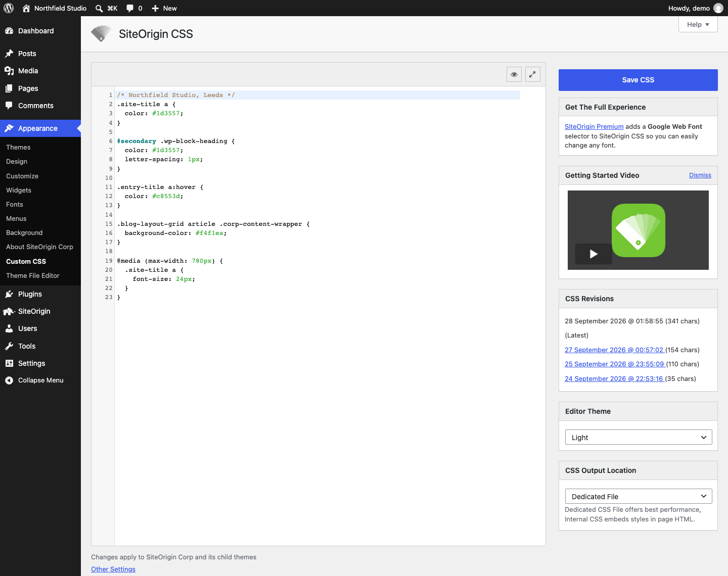This screenshot has width=728, height=576.
Task: Open revision 27 September 2026 @ 00:57:02
Action: point(614,350)
